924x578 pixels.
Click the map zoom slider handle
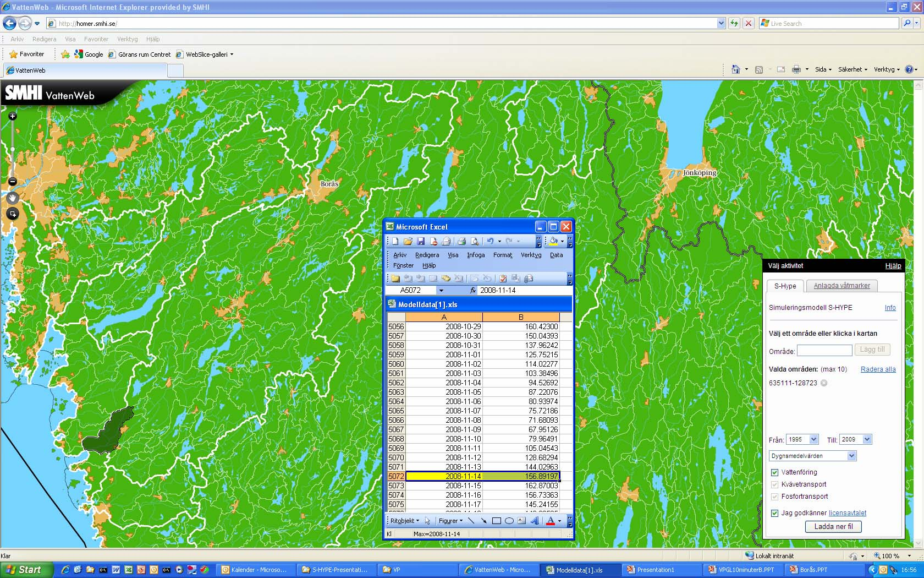coord(12,149)
